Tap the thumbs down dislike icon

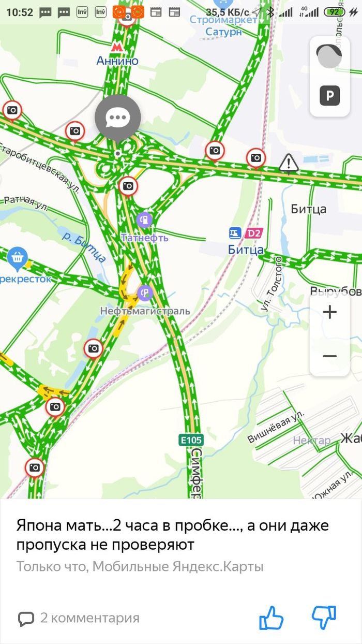pyautogui.click(x=324, y=618)
